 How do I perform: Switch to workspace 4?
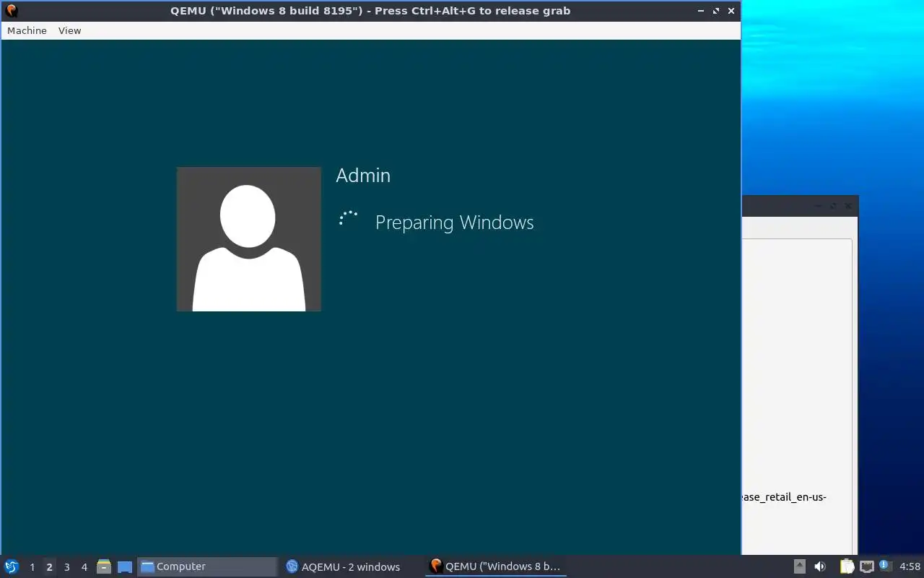pos(84,567)
